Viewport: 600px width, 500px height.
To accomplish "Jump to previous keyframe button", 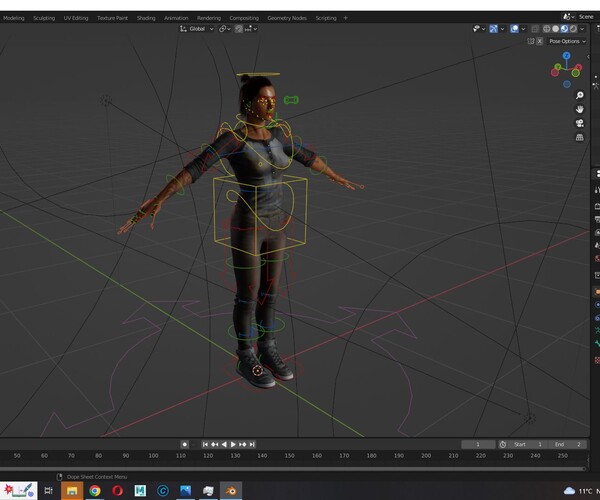I will [x=215, y=445].
